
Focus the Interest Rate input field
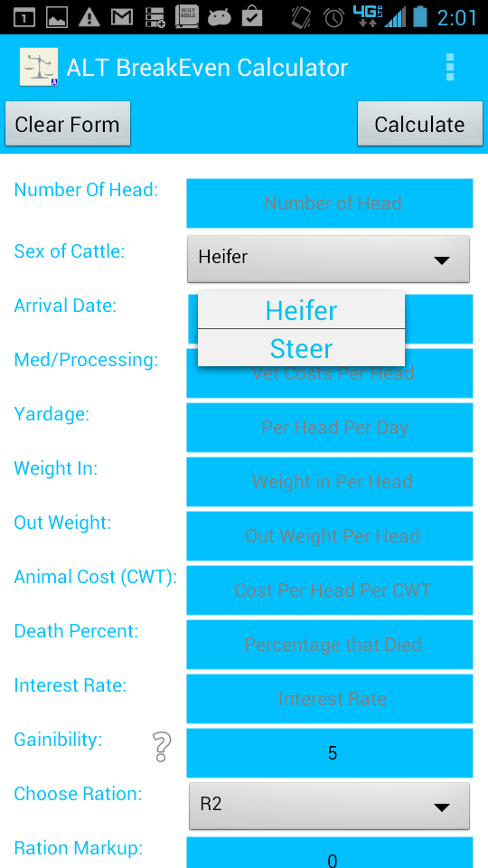coord(330,699)
